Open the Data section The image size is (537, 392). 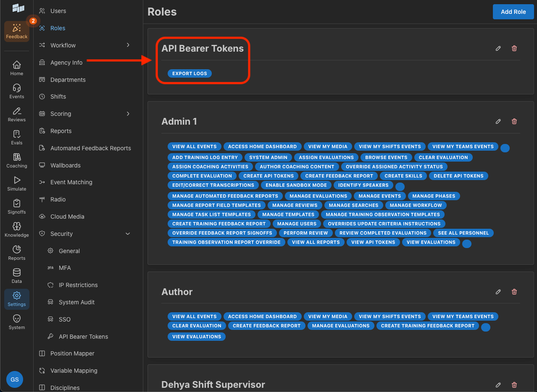pos(16,275)
